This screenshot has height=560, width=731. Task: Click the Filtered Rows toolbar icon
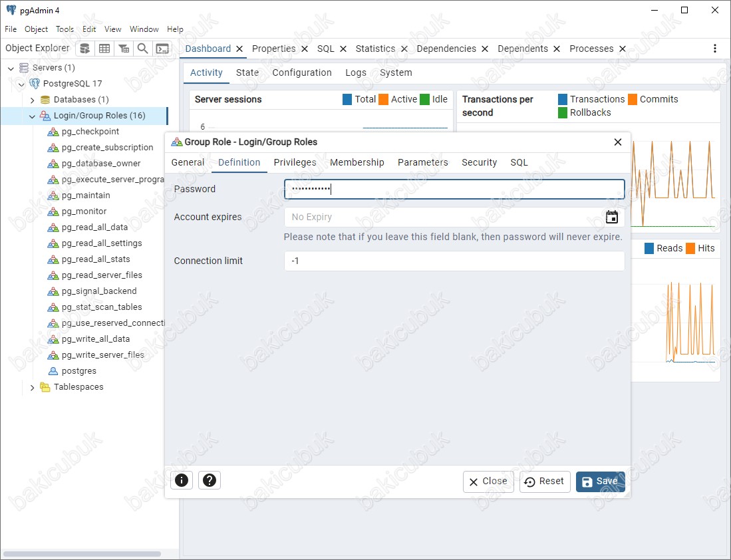point(124,49)
